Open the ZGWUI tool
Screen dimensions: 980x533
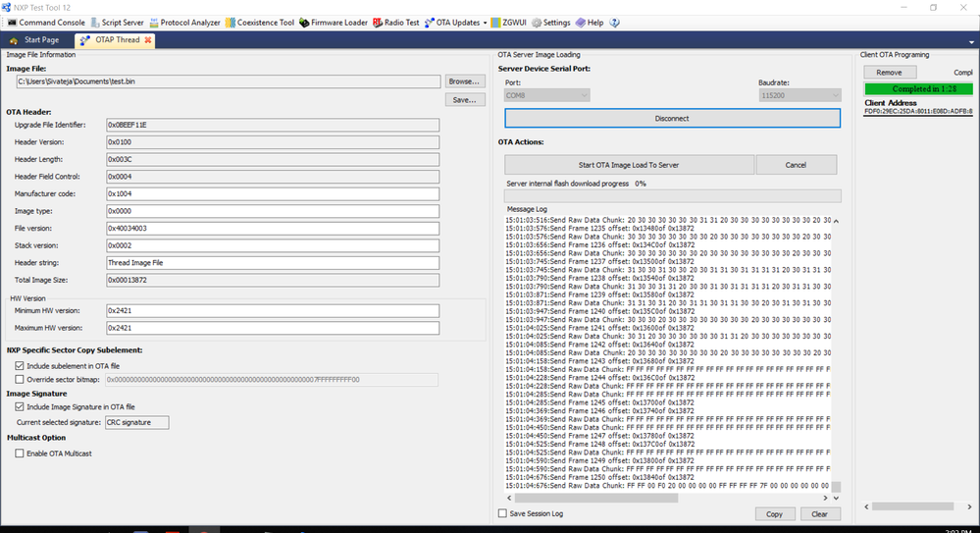[508, 23]
